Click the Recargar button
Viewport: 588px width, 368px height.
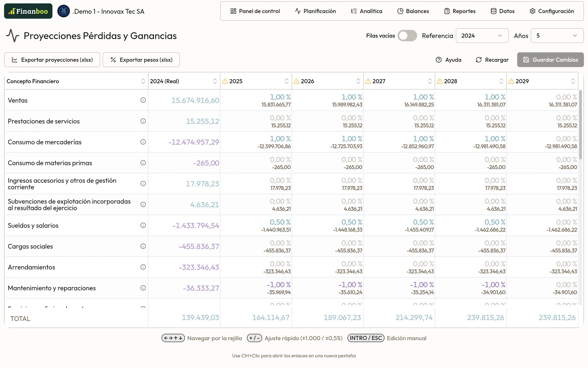pos(492,60)
